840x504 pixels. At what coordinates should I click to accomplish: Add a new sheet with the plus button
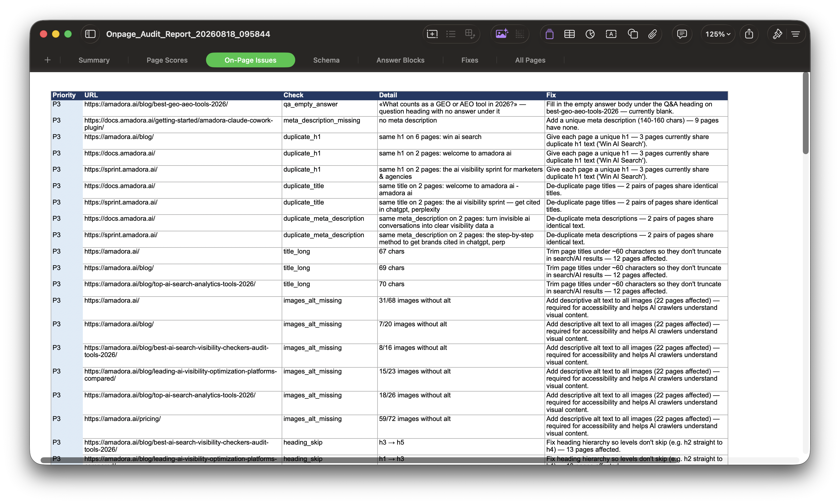(x=48, y=60)
